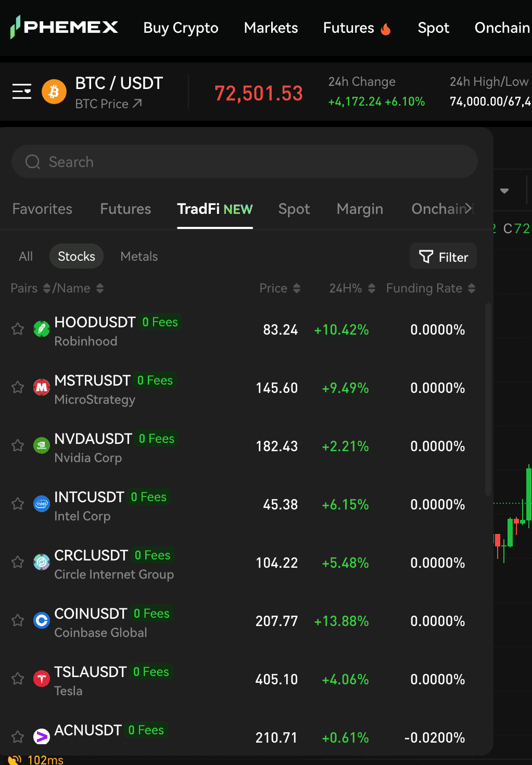Favorite HOODUSDT with its star

tap(18, 329)
